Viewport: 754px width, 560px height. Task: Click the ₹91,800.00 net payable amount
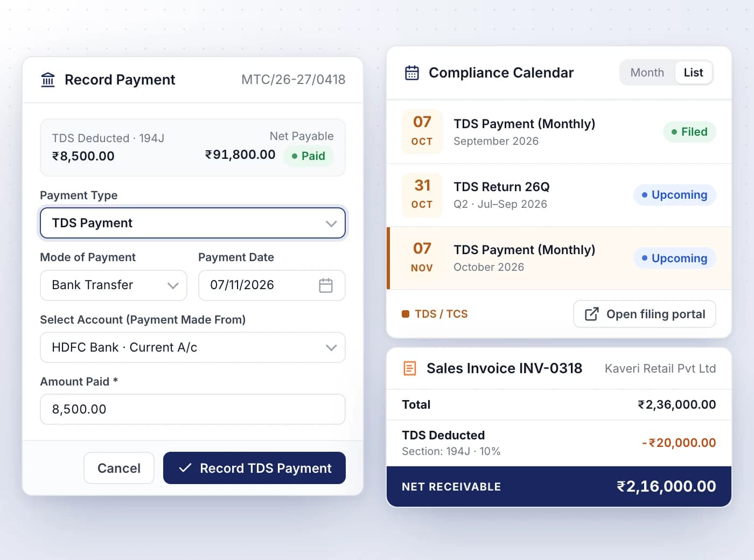(240, 155)
